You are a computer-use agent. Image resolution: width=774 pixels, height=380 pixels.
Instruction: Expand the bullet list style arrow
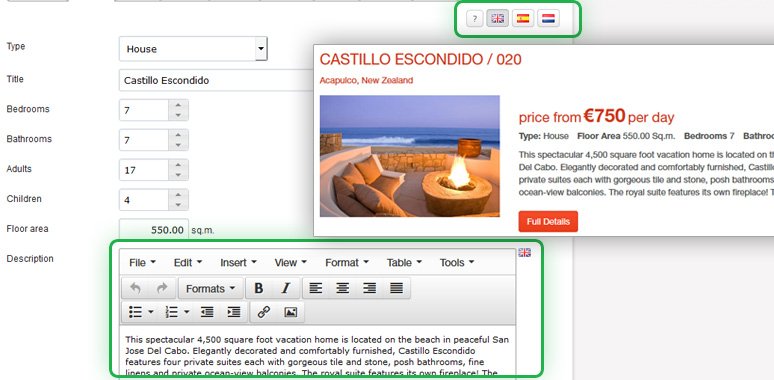[151, 312]
